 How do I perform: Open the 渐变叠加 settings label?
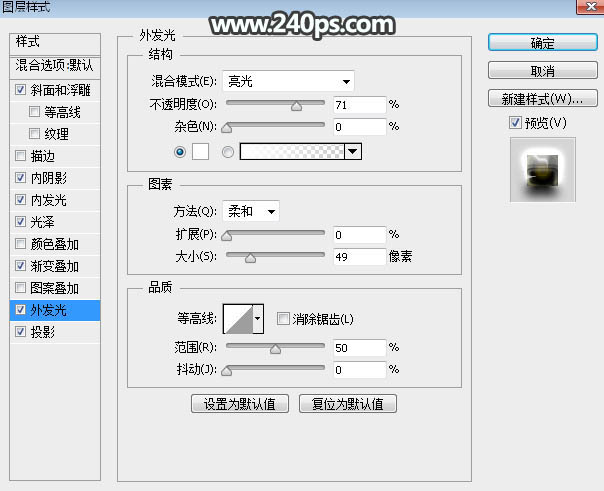click(54, 266)
